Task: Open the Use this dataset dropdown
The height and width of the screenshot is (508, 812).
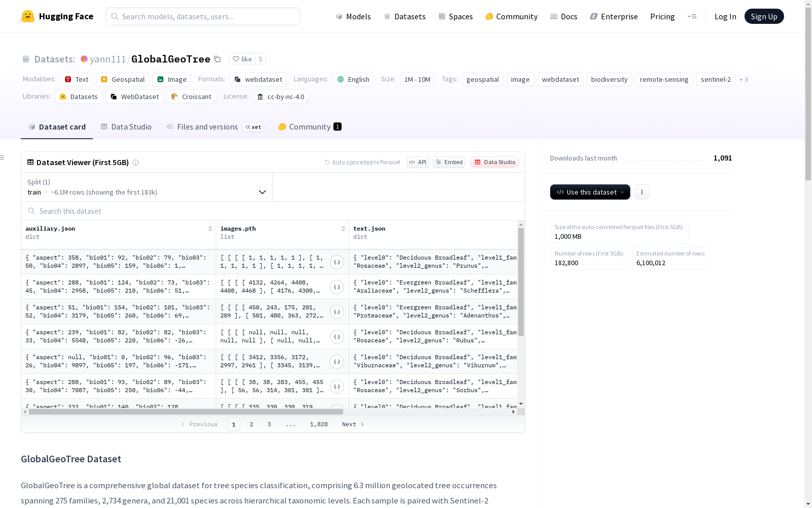Action: (x=590, y=192)
